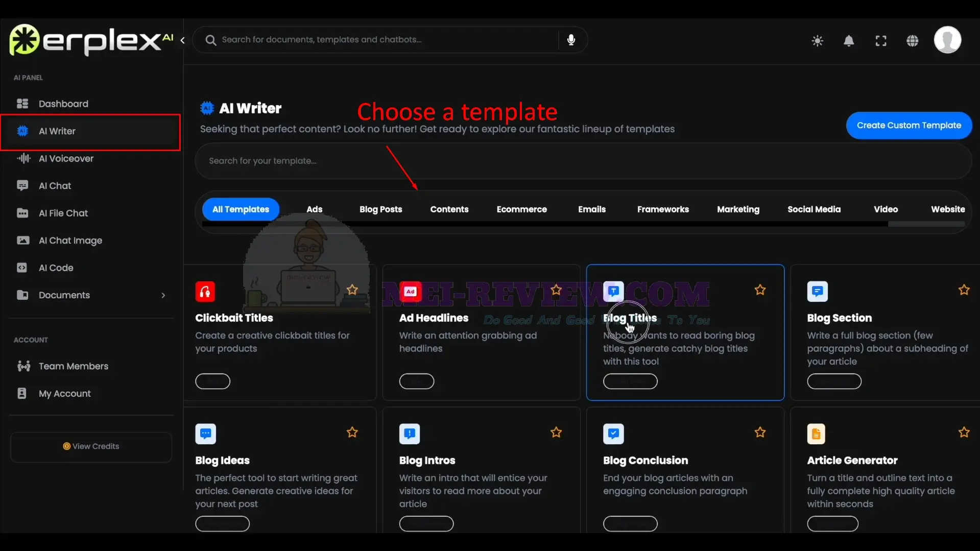Click the Blog Ideas template icon
The image size is (980, 551).
click(x=205, y=434)
